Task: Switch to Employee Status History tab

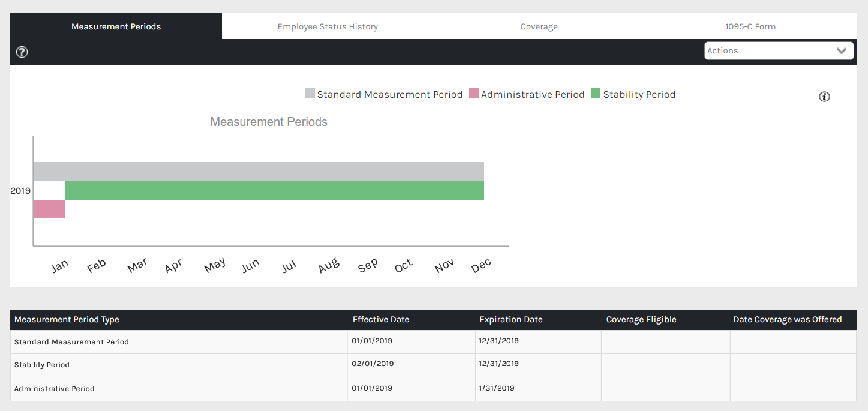Action: pyautogui.click(x=328, y=26)
